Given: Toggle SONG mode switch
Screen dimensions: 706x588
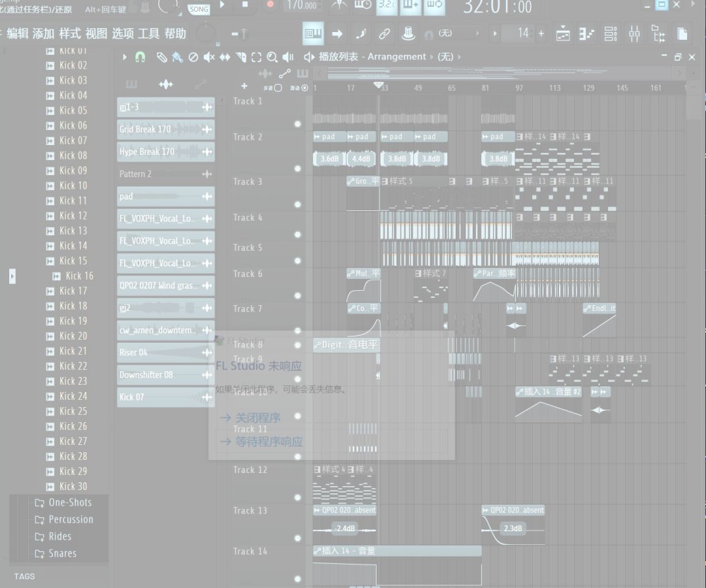Looking at the screenshot, I should (199, 9).
